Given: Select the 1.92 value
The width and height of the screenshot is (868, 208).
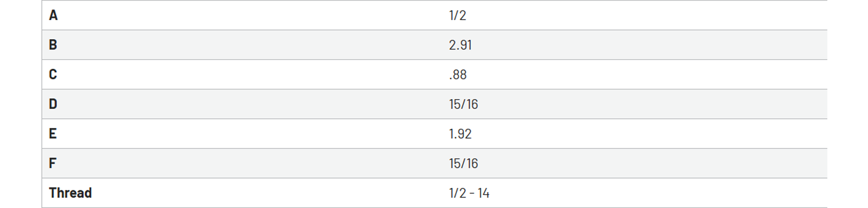Looking at the screenshot, I should click(460, 134).
